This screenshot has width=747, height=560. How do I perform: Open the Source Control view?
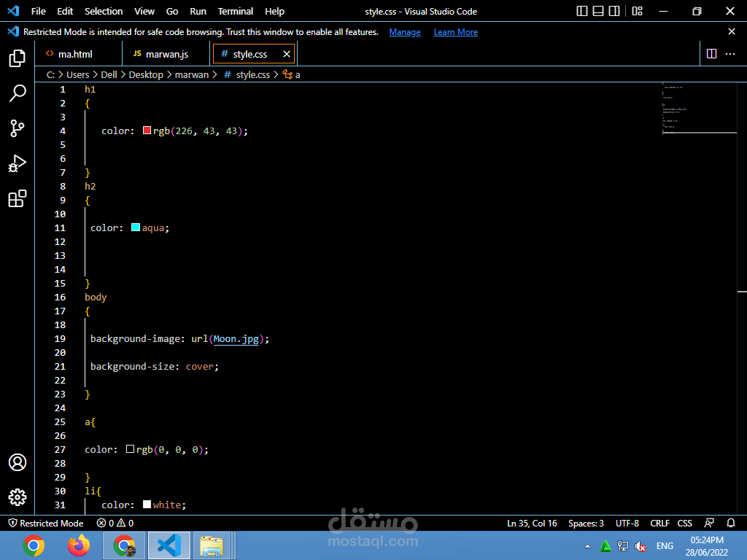tap(18, 128)
